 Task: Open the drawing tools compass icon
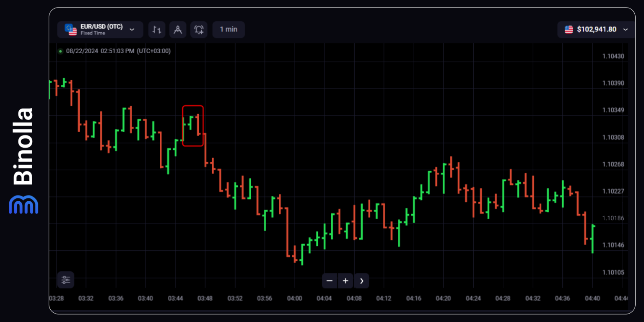177,29
